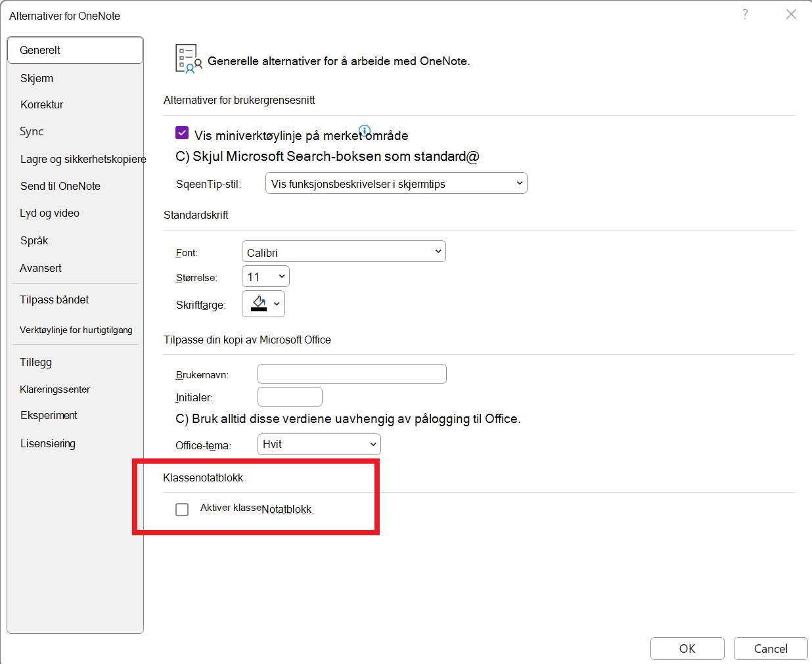812x664 pixels.
Task: Open Lagre og sikkerhetskopiere settings
Action: (x=83, y=159)
